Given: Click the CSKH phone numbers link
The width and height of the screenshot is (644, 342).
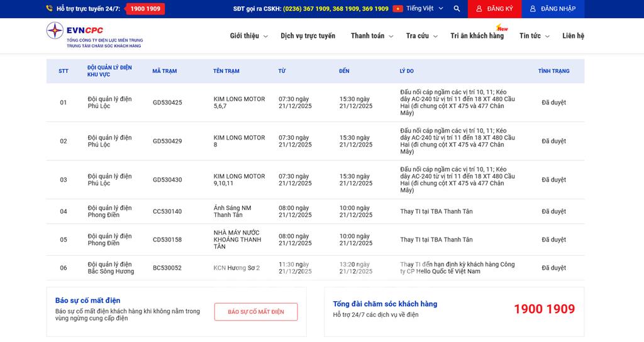Looking at the screenshot, I should (x=335, y=9).
